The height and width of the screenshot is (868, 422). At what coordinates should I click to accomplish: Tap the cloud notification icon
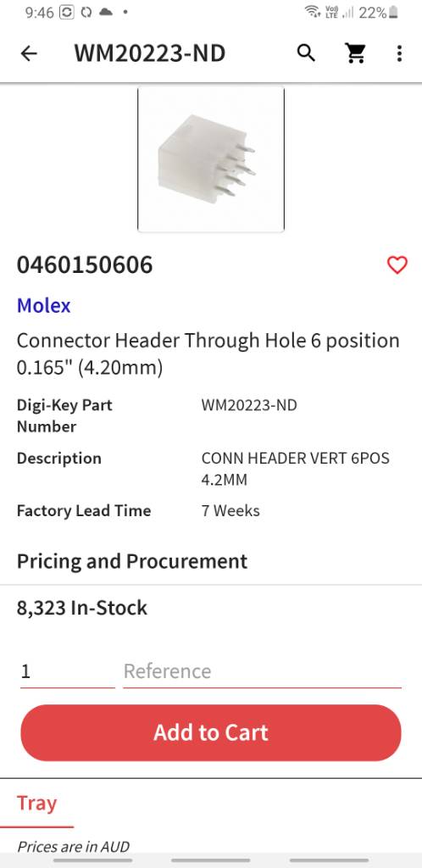coord(106,12)
